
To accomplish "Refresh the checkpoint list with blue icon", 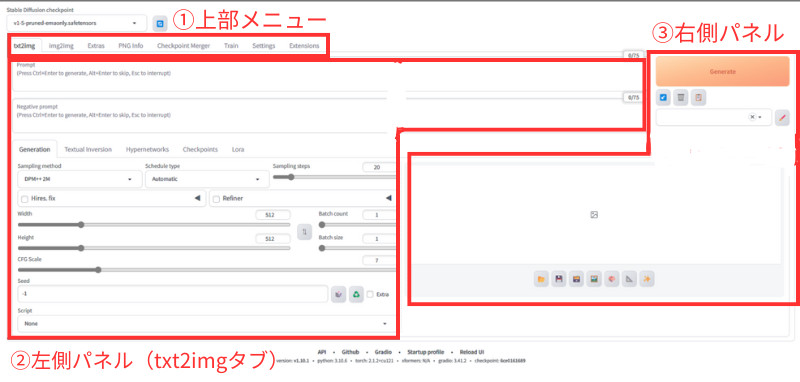I will 160,23.
